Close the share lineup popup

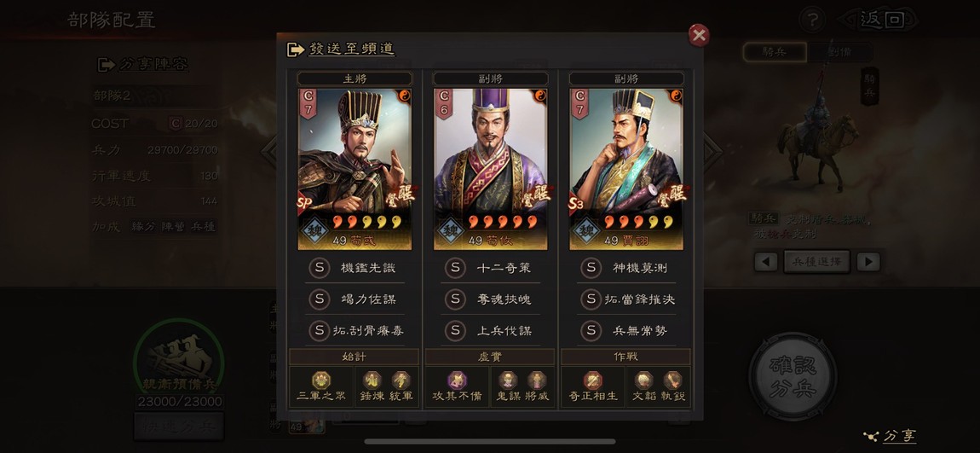point(699,36)
